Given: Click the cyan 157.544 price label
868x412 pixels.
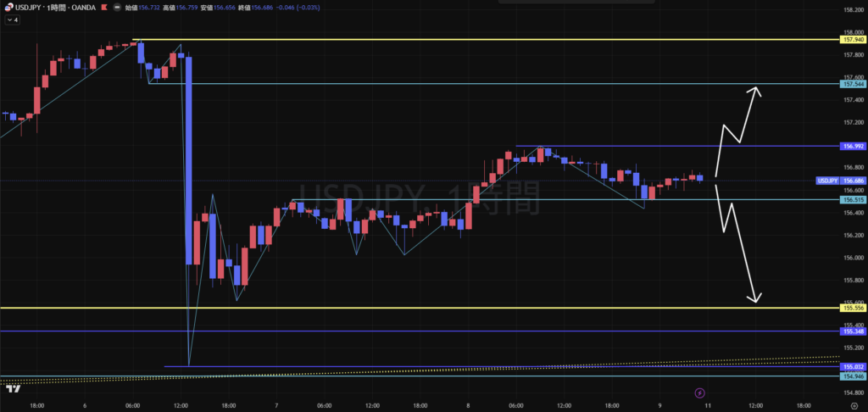Looking at the screenshot, I should tap(853, 84).
